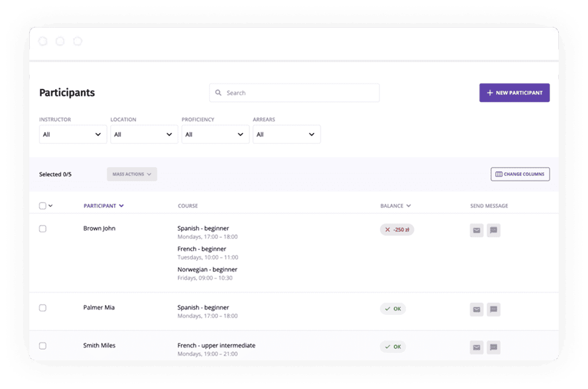Viewport: 588px width, 389px height.
Task: Open the Proficiency filter dropdown
Action: (215, 134)
